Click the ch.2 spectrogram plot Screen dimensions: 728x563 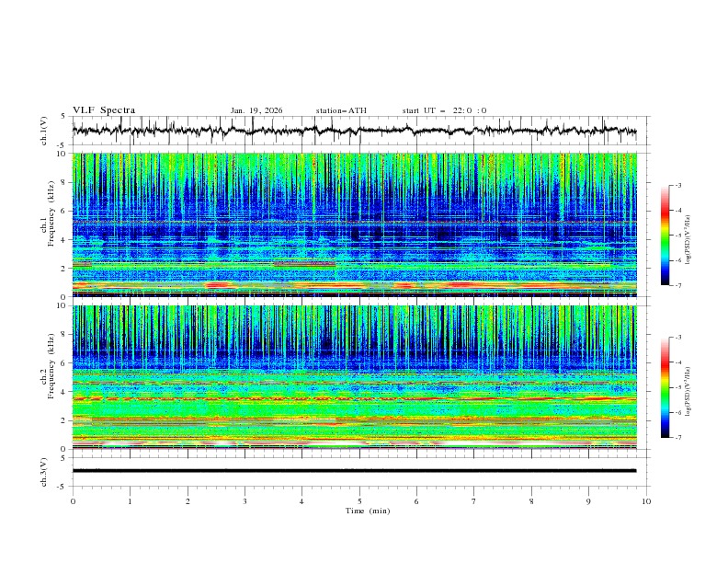(x=355, y=377)
